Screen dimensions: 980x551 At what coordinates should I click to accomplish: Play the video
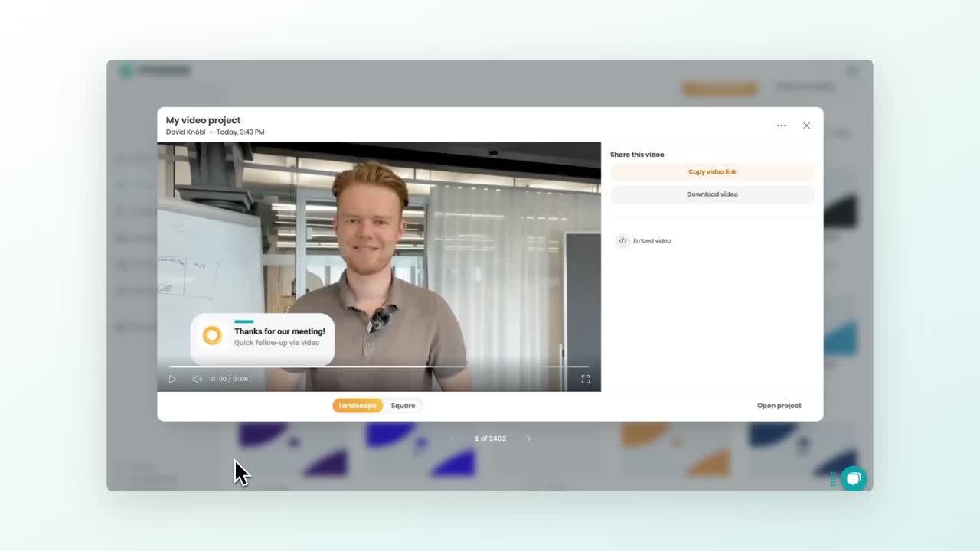pos(172,378)
